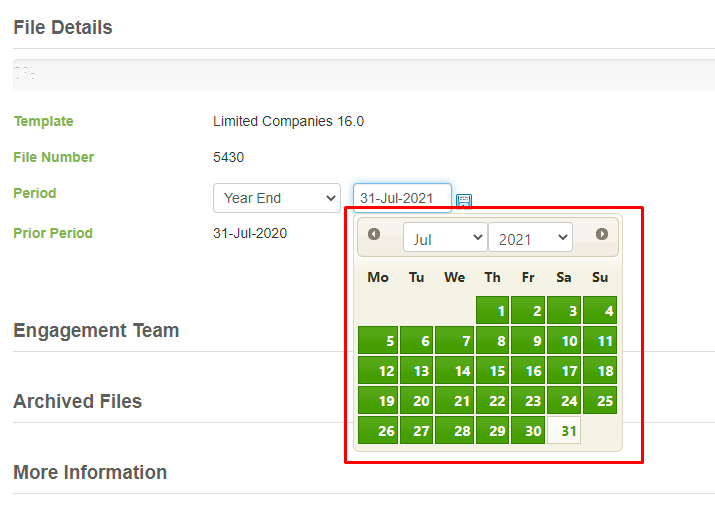Open the 2021 year dropdown
This screenshot has height=530, width=715.
[x=530, y=237]
